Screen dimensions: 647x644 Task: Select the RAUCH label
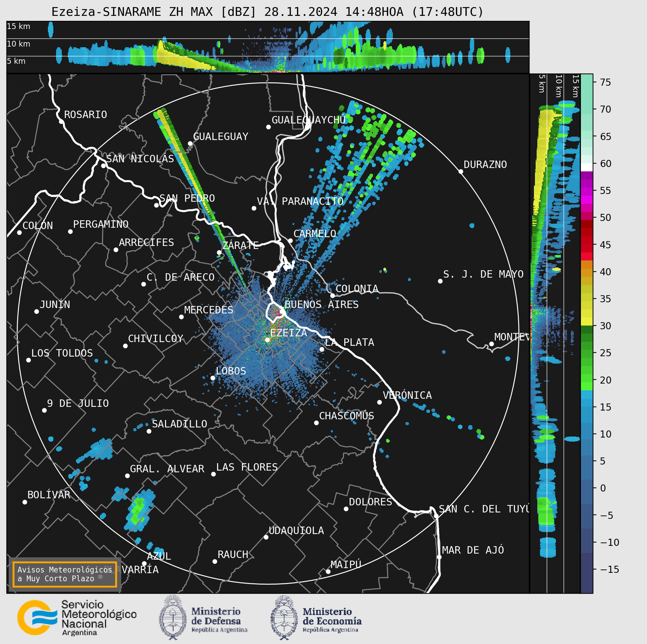(233, 555)
